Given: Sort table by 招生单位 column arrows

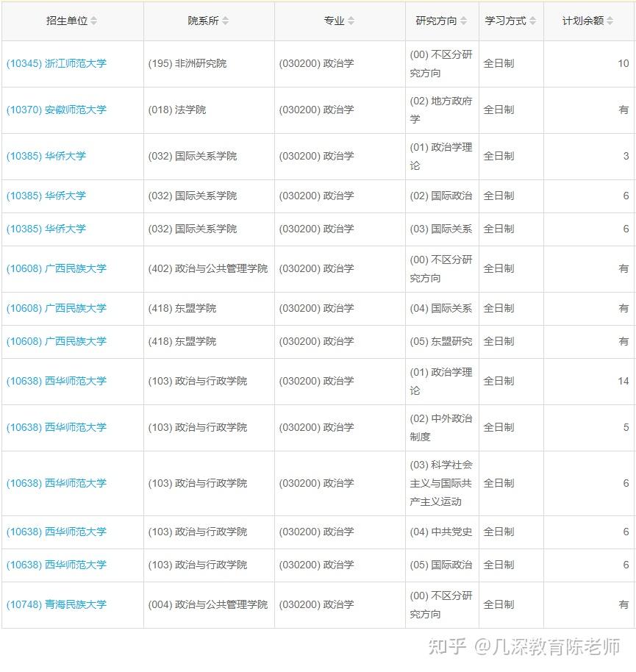Looking at the screenshot, I should pyautogui.click(x=93, y=21).
